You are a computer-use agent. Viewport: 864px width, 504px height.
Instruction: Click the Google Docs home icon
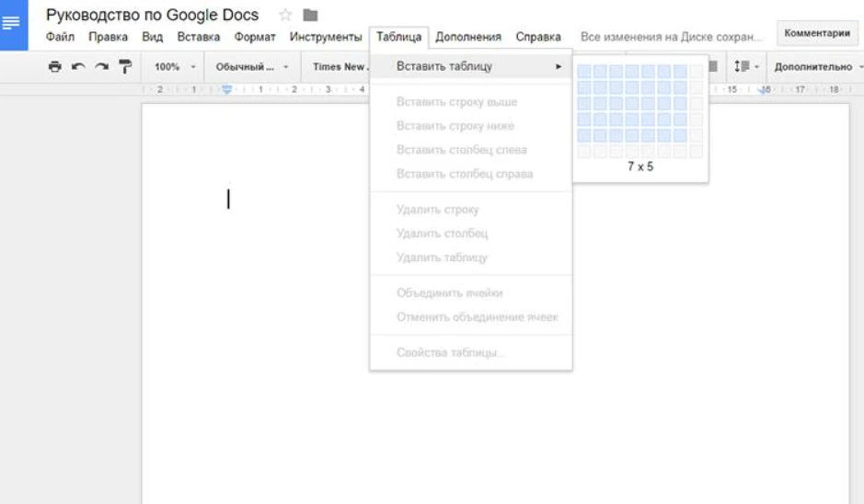point(13,25)
